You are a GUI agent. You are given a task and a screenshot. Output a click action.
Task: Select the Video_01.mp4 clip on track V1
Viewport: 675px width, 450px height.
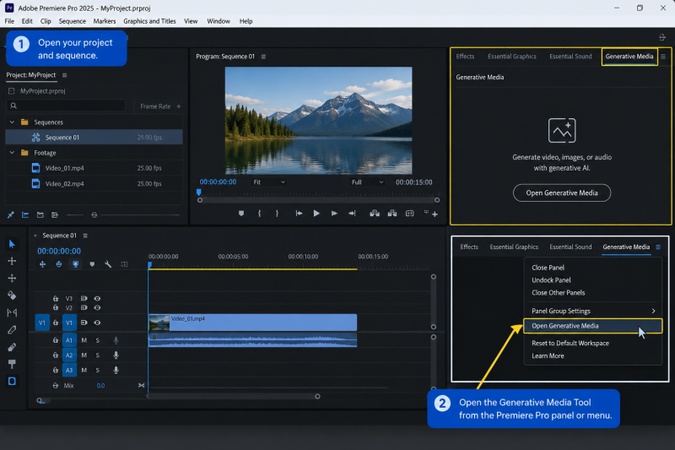point(253,323)
